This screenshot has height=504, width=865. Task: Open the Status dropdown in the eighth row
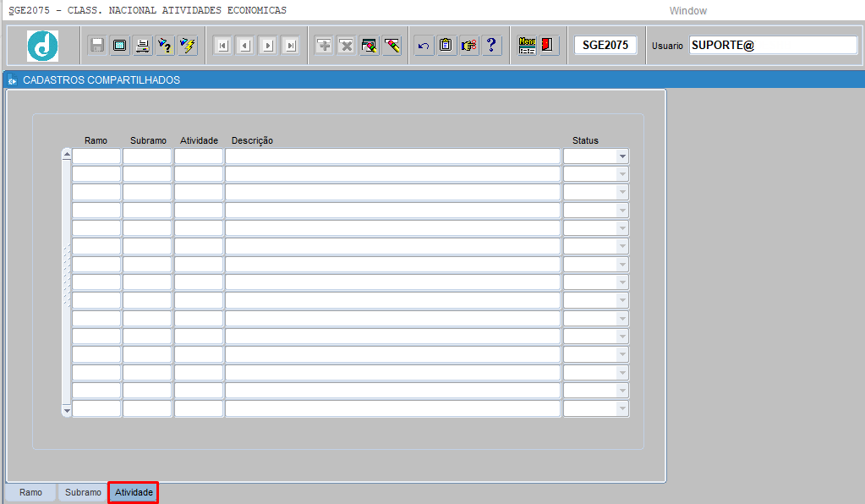point(622,282)
